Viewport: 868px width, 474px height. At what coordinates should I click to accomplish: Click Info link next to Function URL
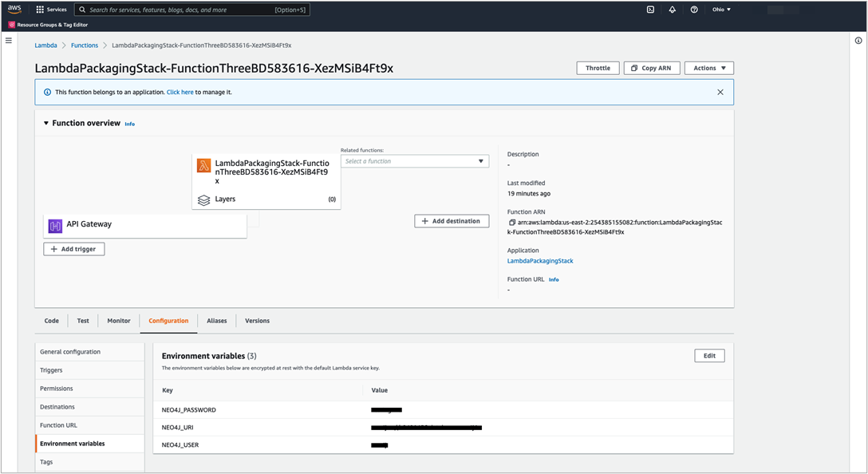tap(554, 279)
